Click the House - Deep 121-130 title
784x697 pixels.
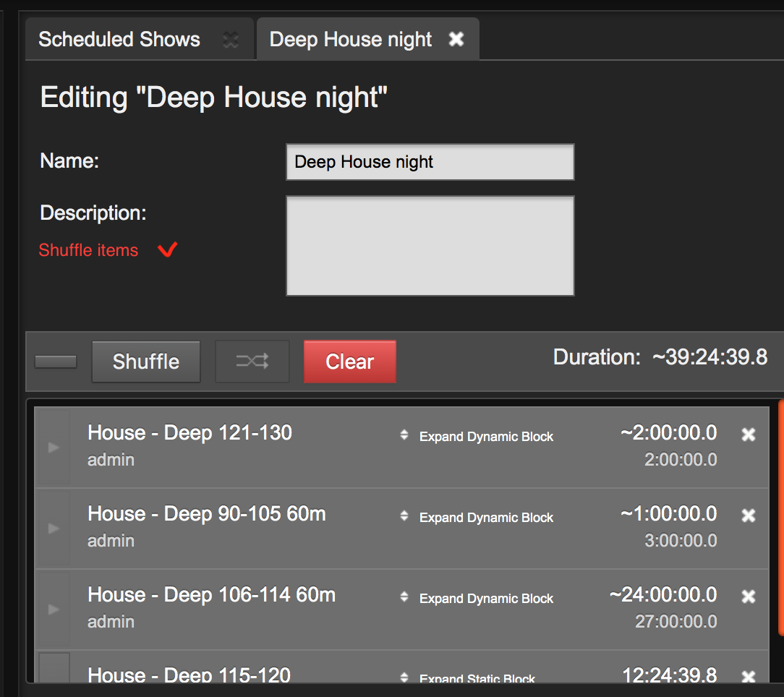pos(190,433)
